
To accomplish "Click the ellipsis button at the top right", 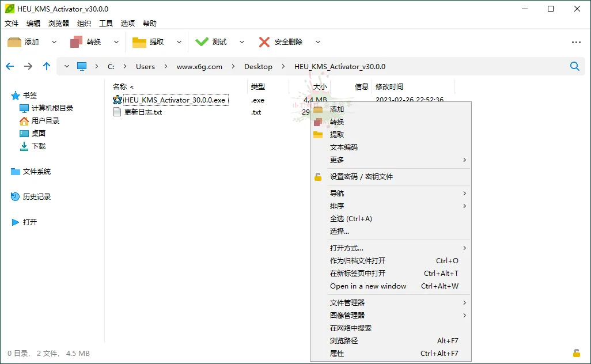I will (x=576, y=41).
